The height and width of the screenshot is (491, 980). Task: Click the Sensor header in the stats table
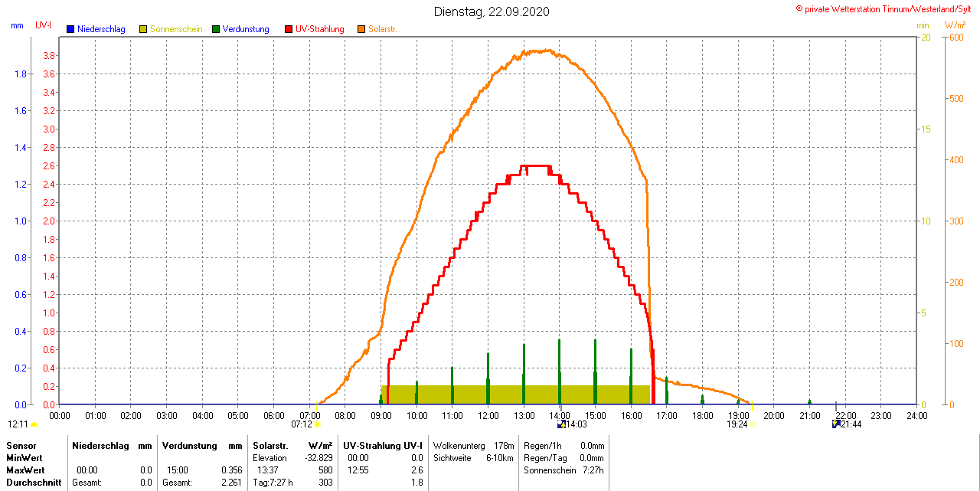[21, 445]
